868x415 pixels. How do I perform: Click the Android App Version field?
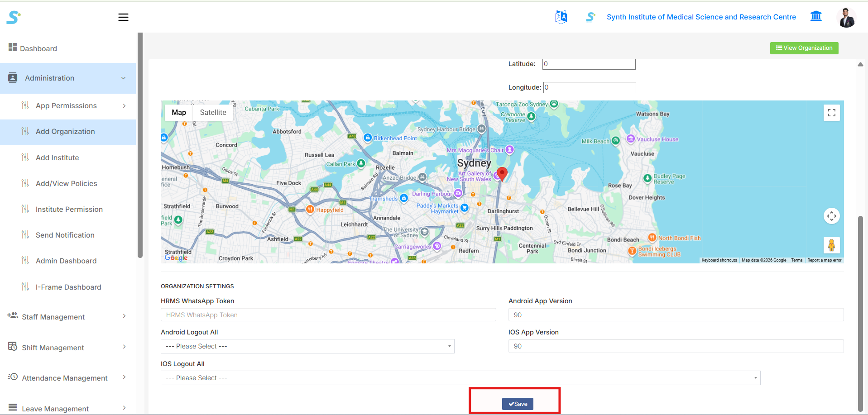pos(676,315)
